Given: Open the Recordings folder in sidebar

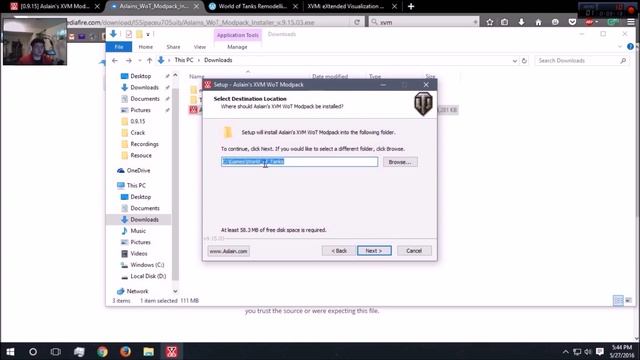Looking at the screenshot, I should click(144, 144).
